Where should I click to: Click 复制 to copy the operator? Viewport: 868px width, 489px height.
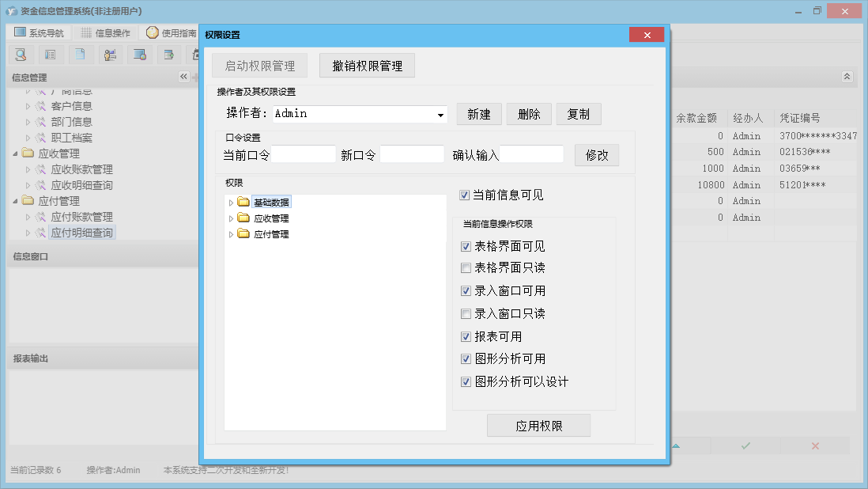pyautogui.click(x=579, y=114)
